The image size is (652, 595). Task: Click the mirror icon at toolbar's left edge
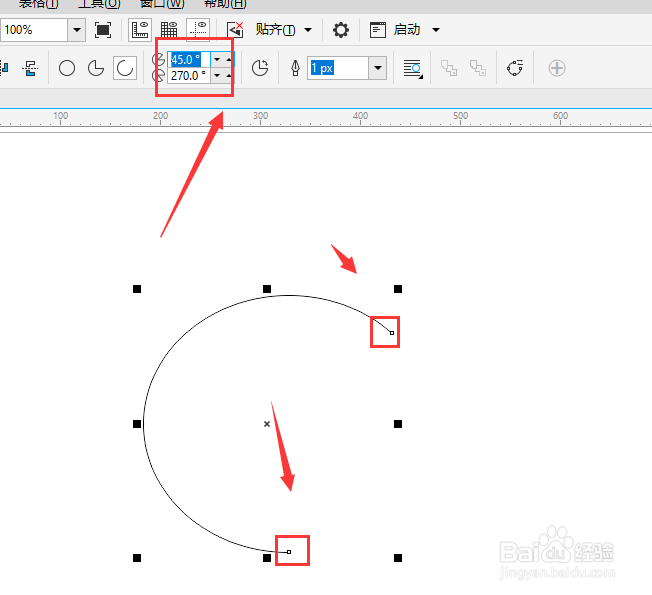tap(4, 68)
